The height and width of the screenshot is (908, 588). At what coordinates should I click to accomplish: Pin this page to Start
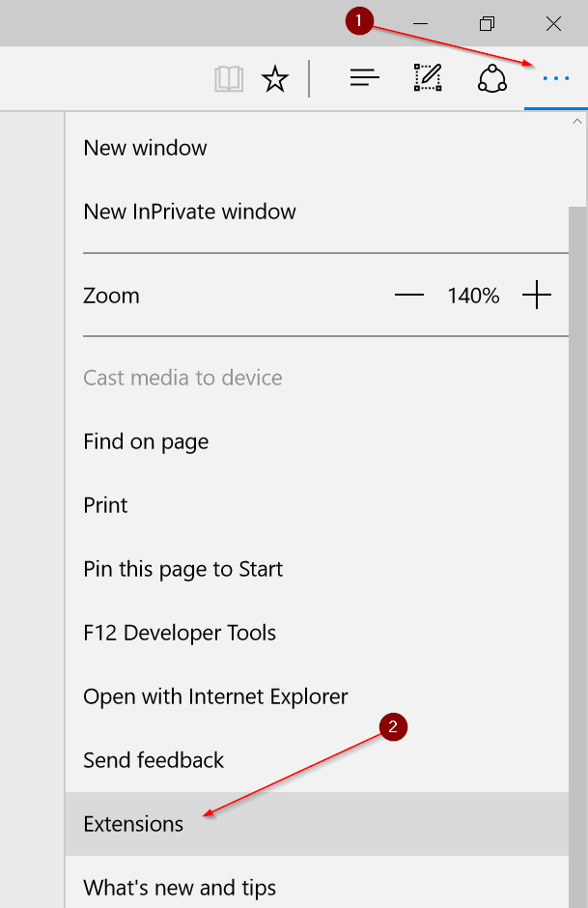point(182,569)
